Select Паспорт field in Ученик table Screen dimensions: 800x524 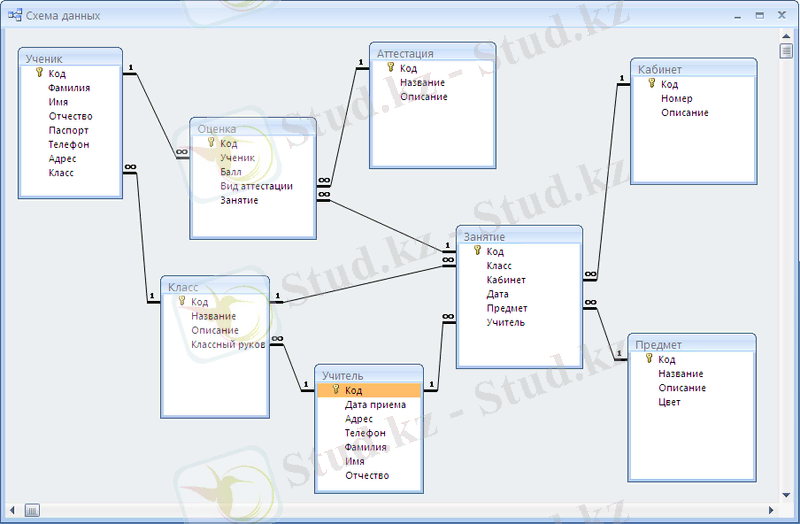70,131
